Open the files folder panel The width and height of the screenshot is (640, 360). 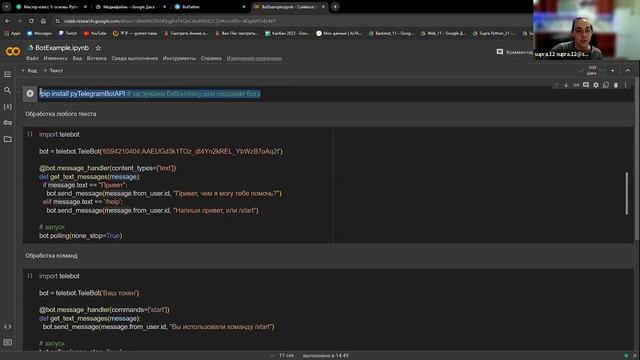click(7, 139)
